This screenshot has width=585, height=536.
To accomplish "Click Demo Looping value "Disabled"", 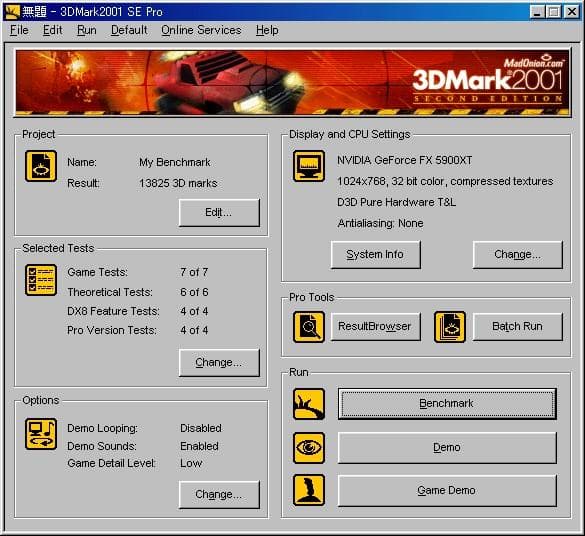I will (201, 428).
